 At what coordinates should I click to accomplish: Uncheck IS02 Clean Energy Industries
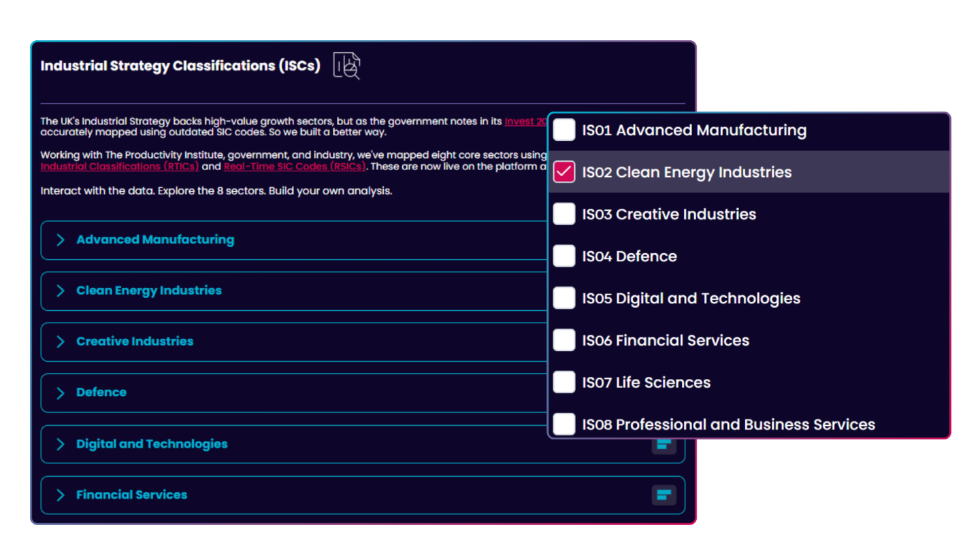tap(563, 171)
